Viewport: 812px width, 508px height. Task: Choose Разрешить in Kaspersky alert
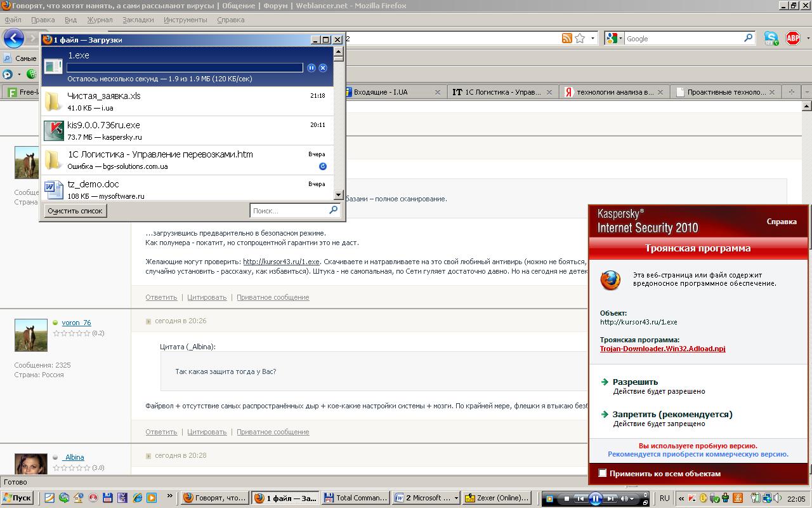(x=635, y=382)
